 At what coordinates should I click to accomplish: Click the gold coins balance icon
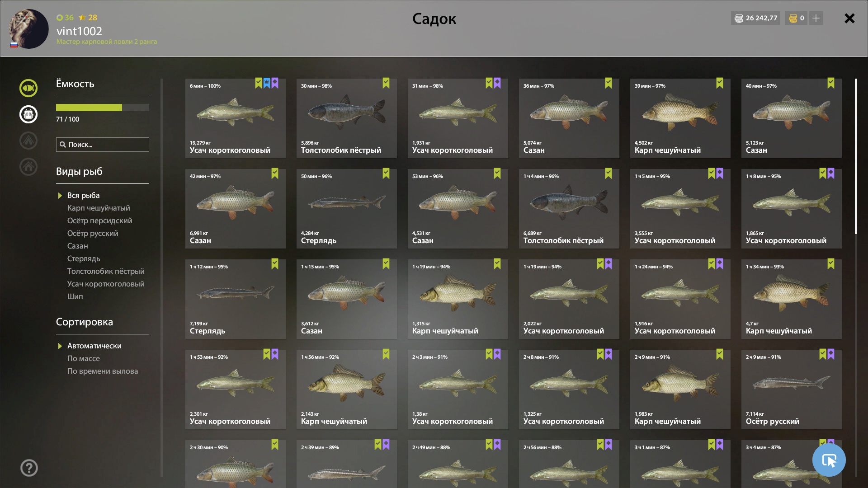(x=793, y=18)
